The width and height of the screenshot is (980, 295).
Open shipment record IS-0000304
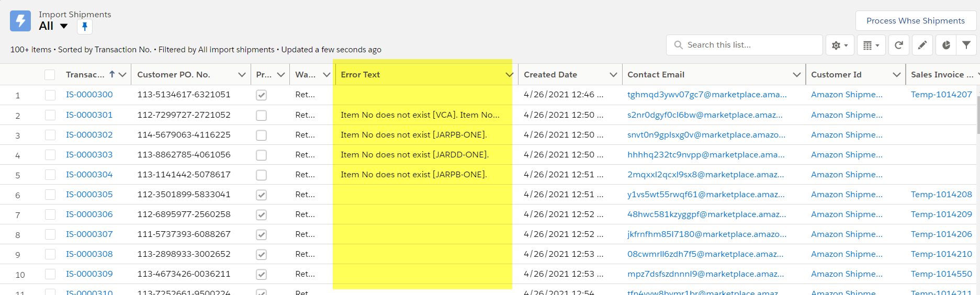click(89, 175)
